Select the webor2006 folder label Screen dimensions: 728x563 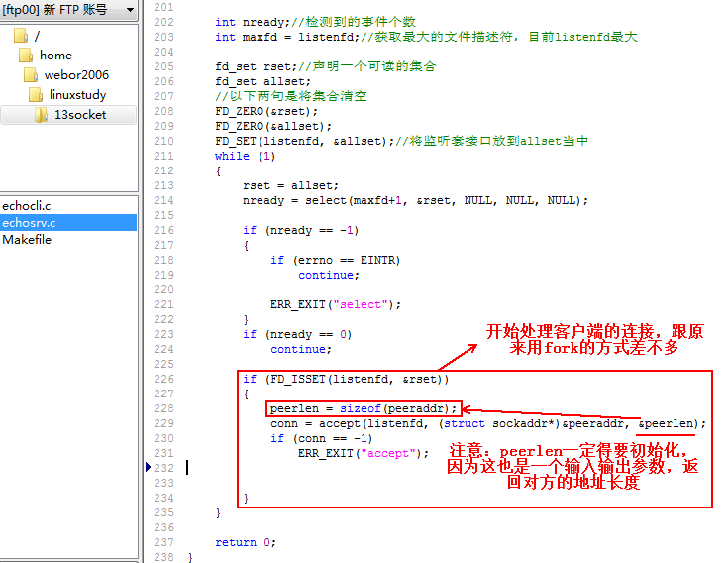pyautogui.click(x=76, y=74)
